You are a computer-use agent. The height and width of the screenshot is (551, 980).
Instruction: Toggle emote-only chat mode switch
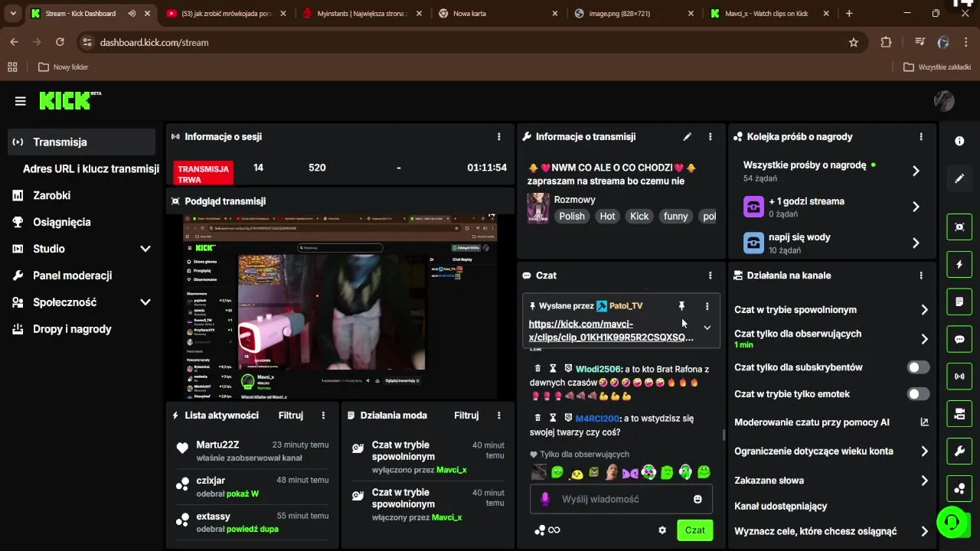point(918,394)
